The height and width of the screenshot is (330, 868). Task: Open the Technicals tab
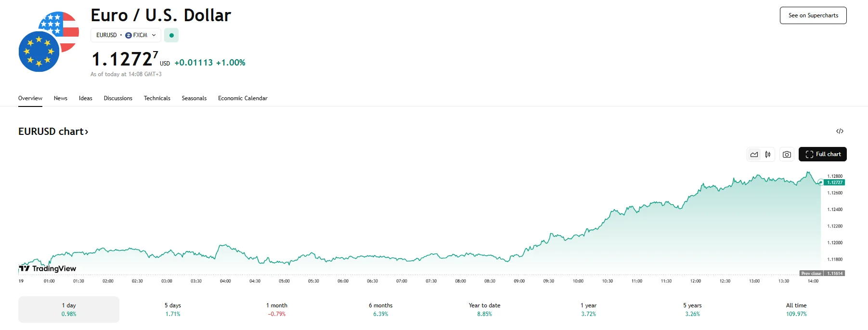pos(157,98)
